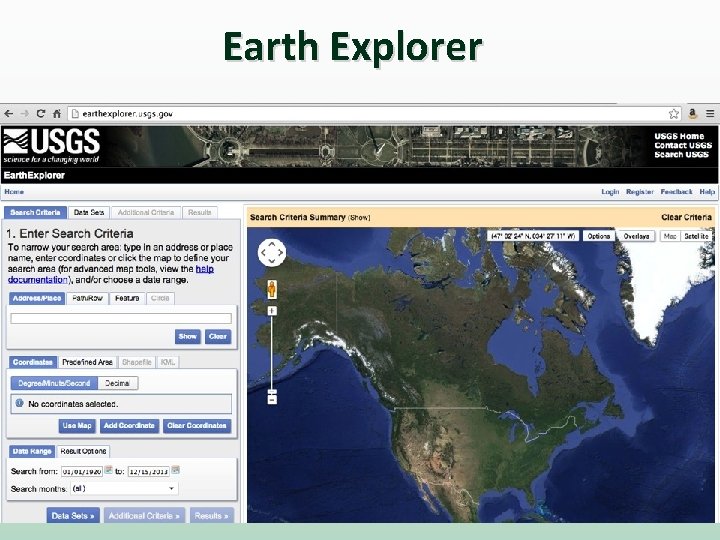This screenshot has width=720, height=540.
Task: Click the Add Coordinate button
Action: [129, 426]
